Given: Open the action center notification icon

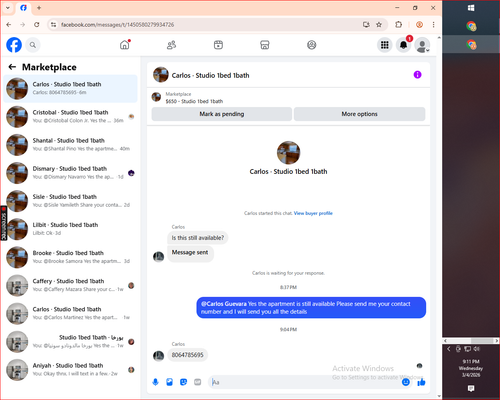Looking at the screenshot, I should coord(471,388).
